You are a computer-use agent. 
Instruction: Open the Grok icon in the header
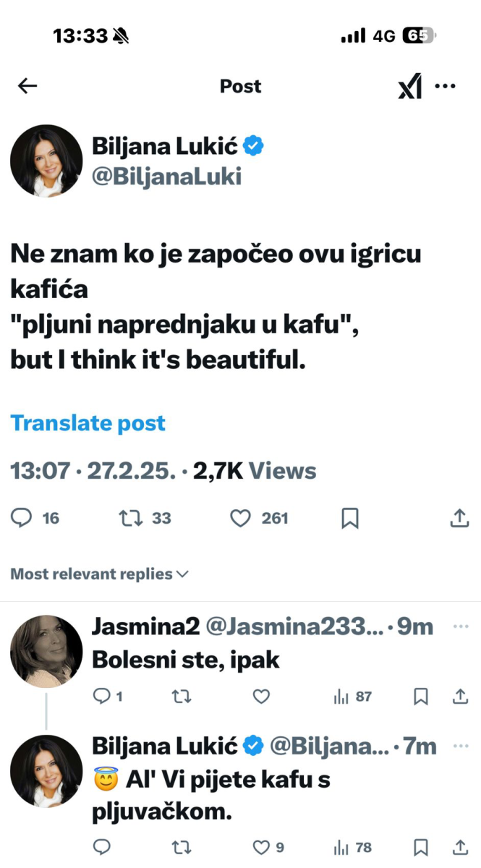409,87
